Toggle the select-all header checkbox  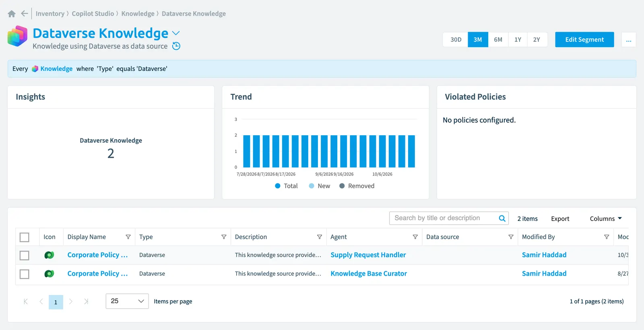click(x=25, y=237)
